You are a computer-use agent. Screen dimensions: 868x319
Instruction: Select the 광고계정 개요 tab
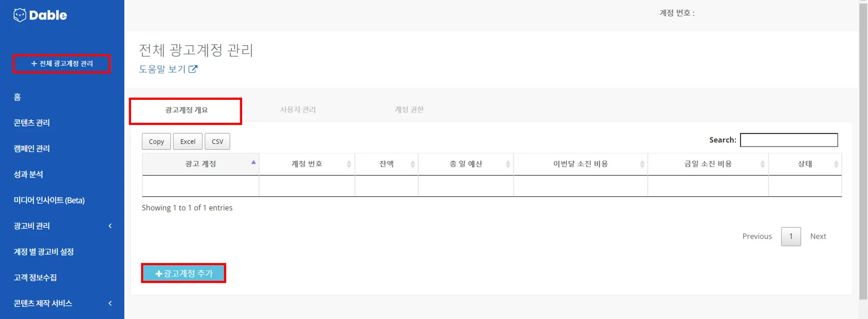(186, 111)
